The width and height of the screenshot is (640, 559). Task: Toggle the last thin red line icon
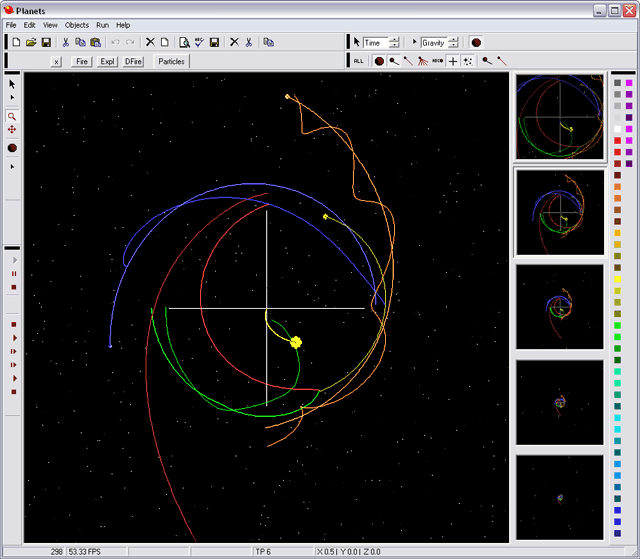pyautogui.click(x=502, y=61)
